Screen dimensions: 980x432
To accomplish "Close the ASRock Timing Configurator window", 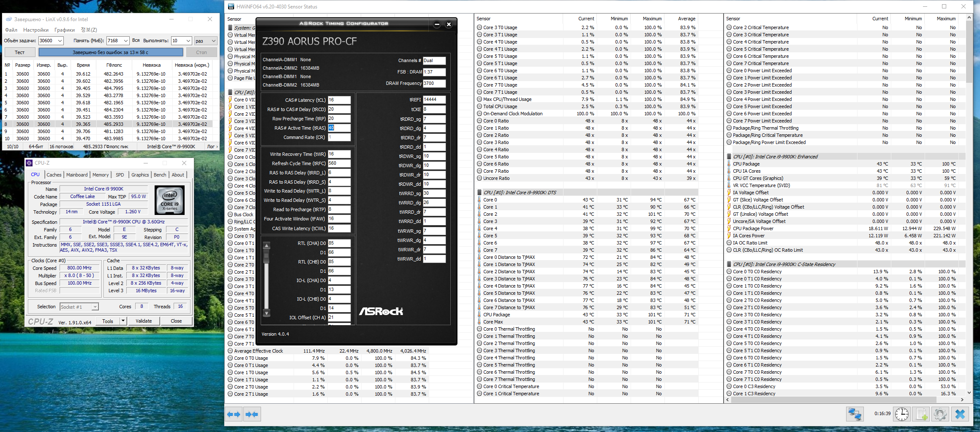I will 449,24.
